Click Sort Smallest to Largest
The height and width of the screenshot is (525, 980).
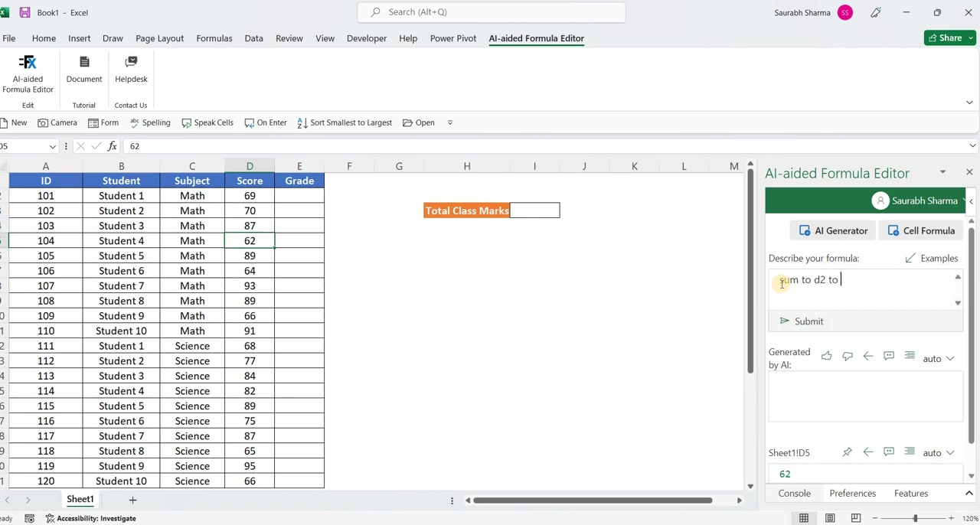click(344, 122)
